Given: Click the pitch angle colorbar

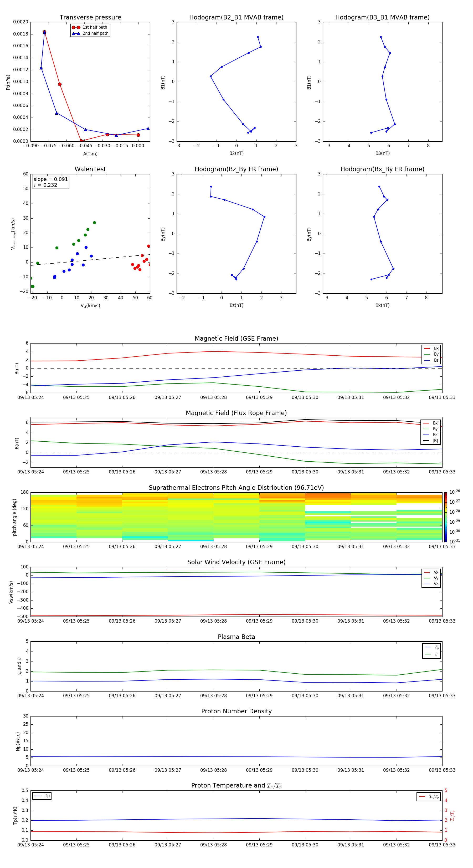Looking at the screenshot, I should (x=446, y=517).
